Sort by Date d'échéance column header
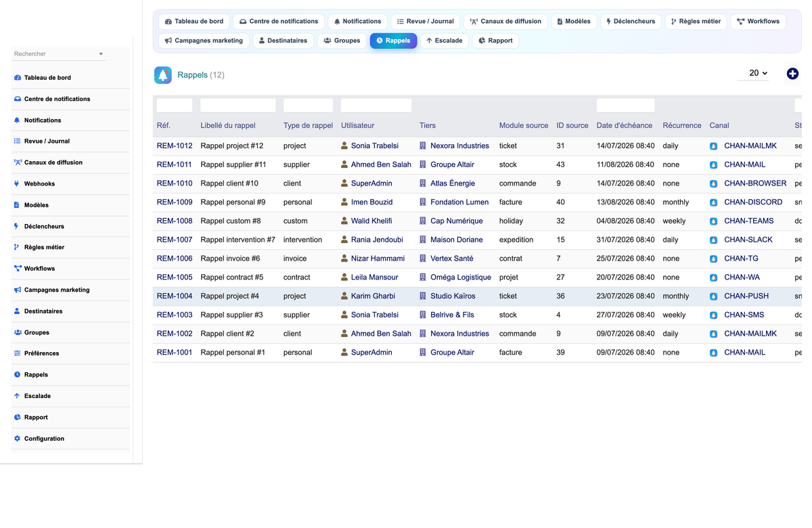Viewport: 812px width, 528px height. click(x=625, y=125)
